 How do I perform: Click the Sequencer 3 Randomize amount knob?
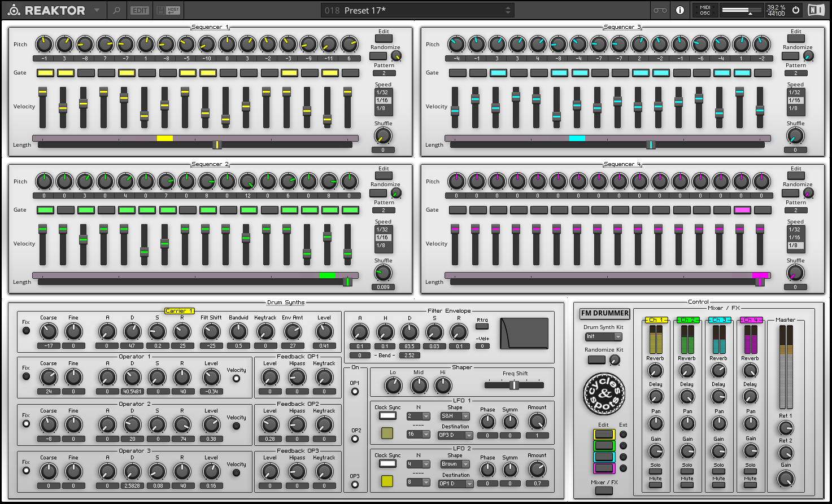point(808,55)
